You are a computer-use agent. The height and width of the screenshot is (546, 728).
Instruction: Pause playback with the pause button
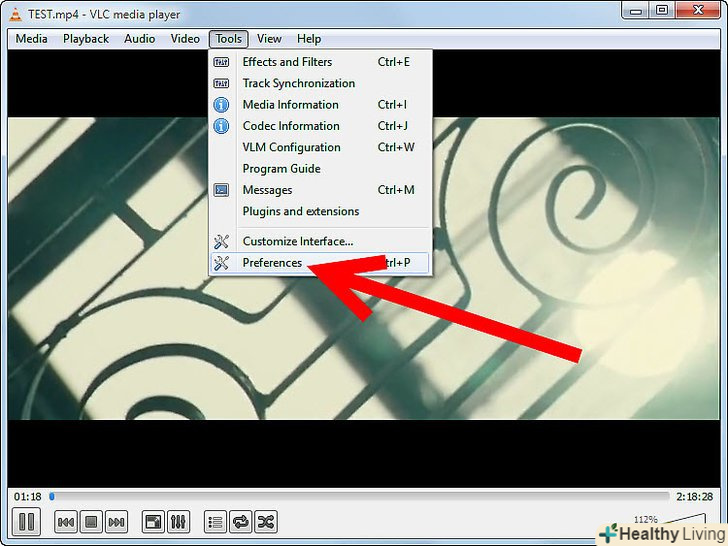(26, 522)
